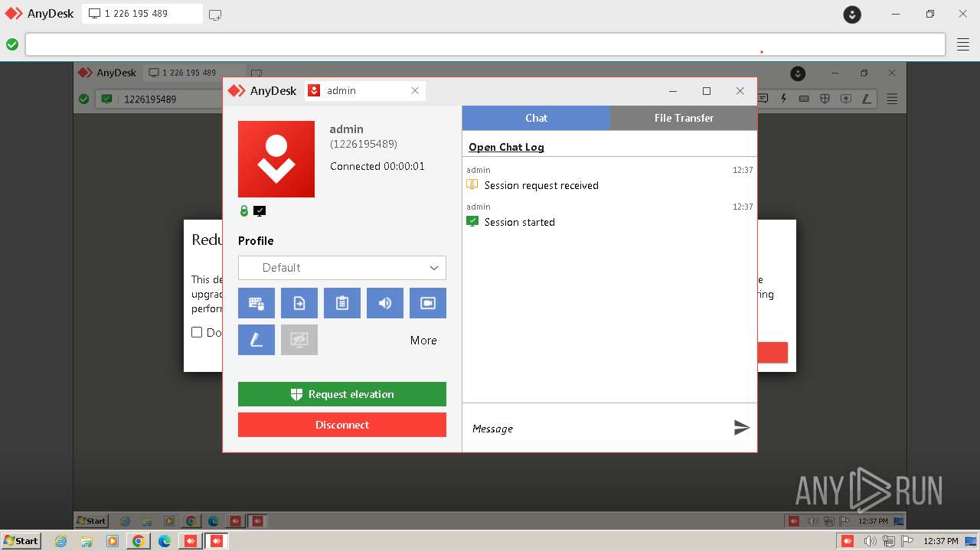The image size is (980, 551).
Task: Click the red Disconnect button
Action: pyautogui.click(x=342, y=425)
